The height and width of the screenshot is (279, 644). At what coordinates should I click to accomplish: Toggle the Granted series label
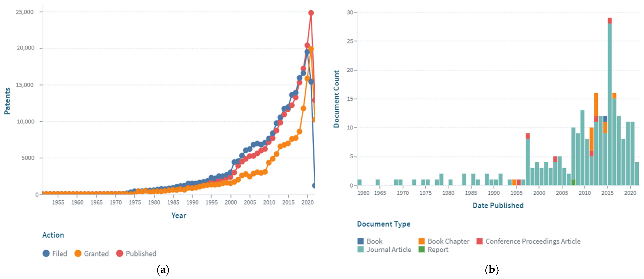pos(96,253)
